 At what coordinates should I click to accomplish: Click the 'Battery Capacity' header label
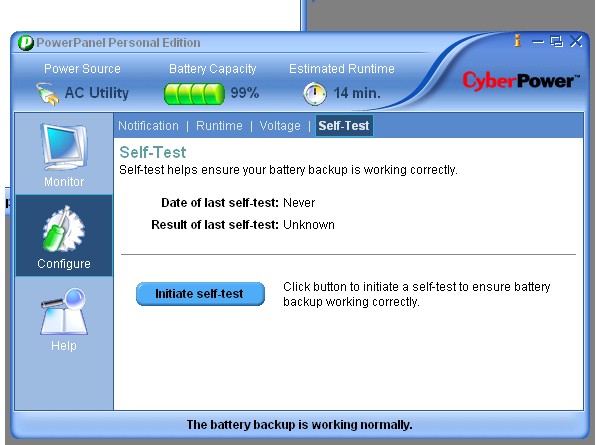[x=212, y=69]
